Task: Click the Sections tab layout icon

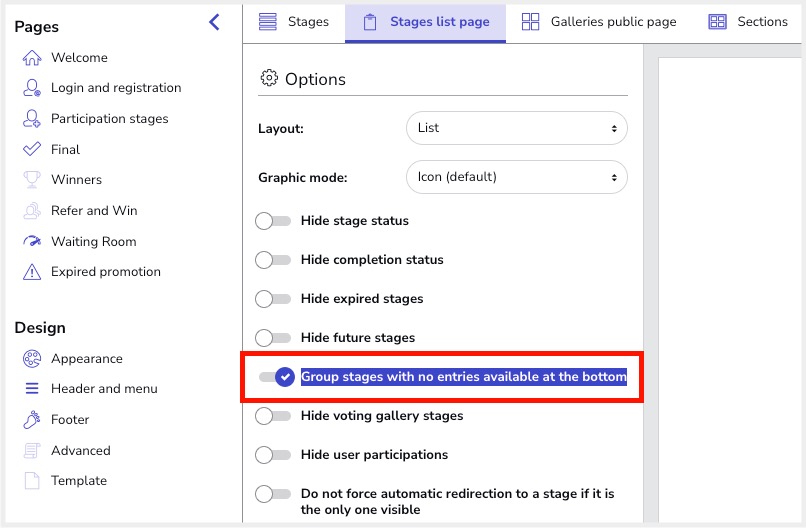Action: click(x=718, y=22)
